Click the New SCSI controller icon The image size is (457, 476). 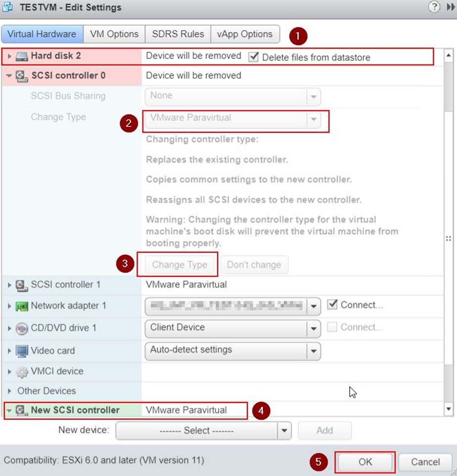[x=22, y=410]
